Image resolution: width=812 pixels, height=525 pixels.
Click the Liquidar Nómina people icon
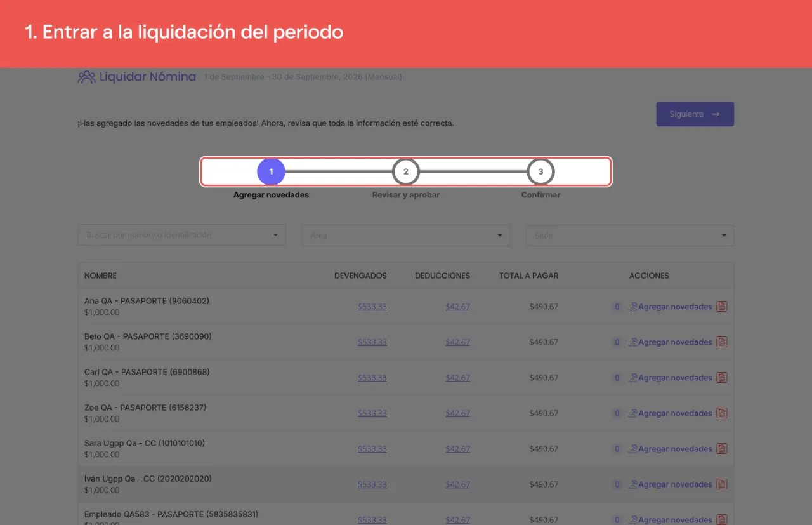(x=87, y=77)
